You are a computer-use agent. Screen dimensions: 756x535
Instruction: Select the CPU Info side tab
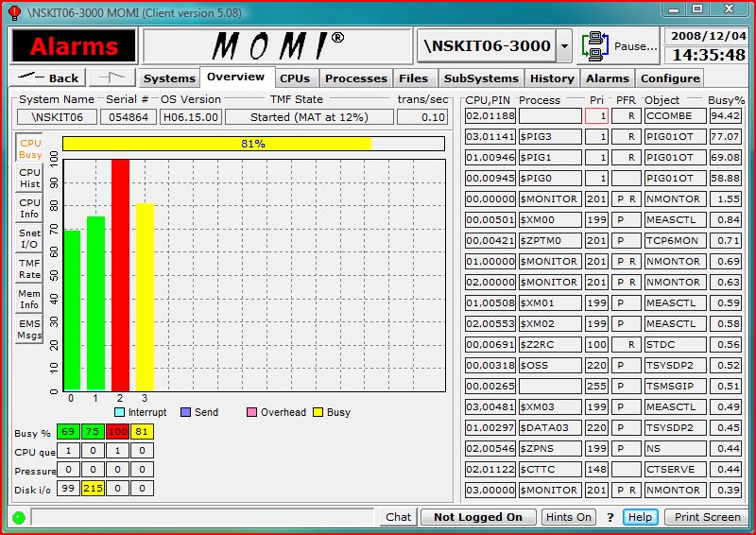tap(29, 208)
